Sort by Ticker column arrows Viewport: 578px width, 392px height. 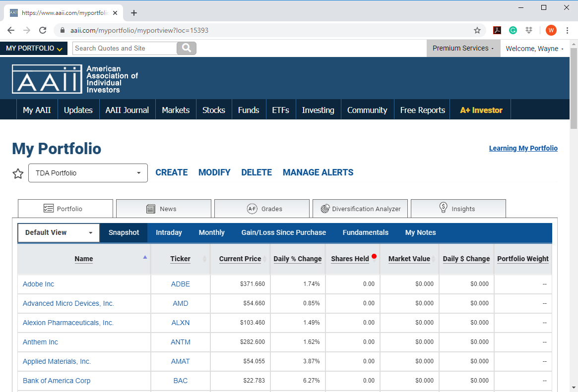(204, 259)
